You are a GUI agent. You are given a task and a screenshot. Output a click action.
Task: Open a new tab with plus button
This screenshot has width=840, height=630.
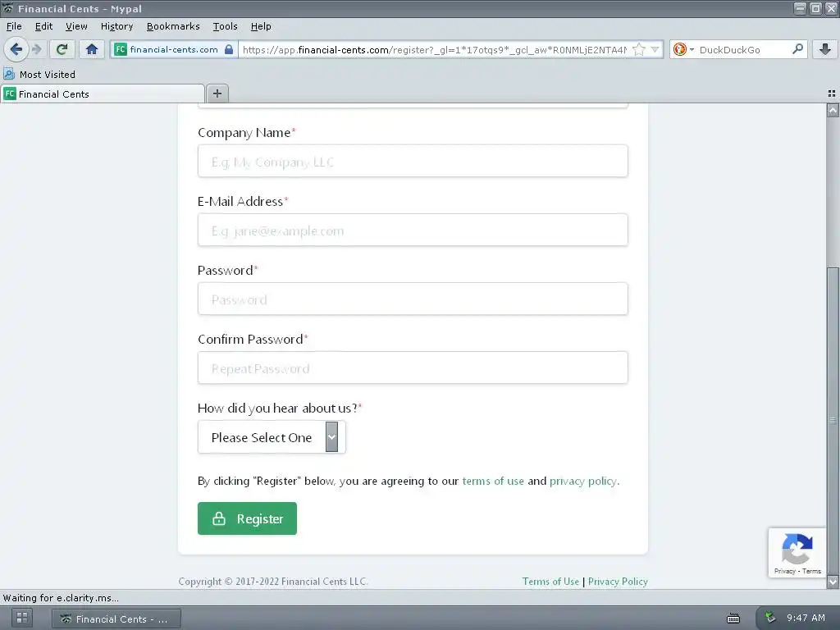217,94
